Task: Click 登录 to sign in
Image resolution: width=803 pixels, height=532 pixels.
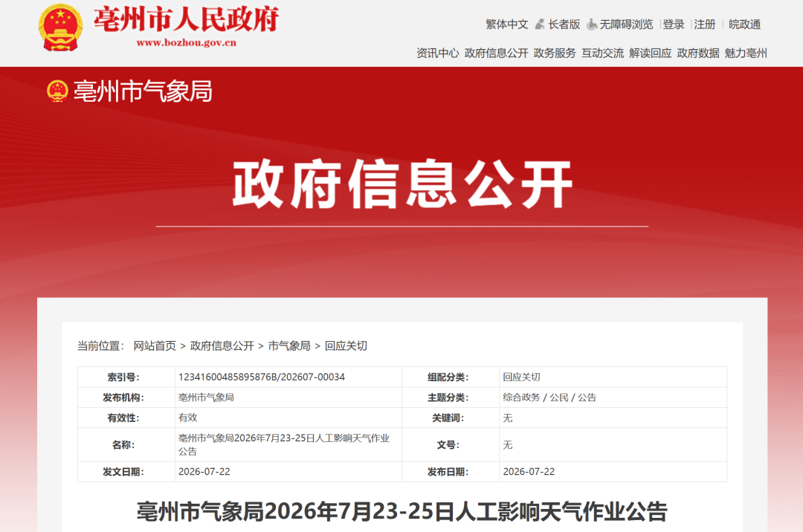Action: click(674, 24)
